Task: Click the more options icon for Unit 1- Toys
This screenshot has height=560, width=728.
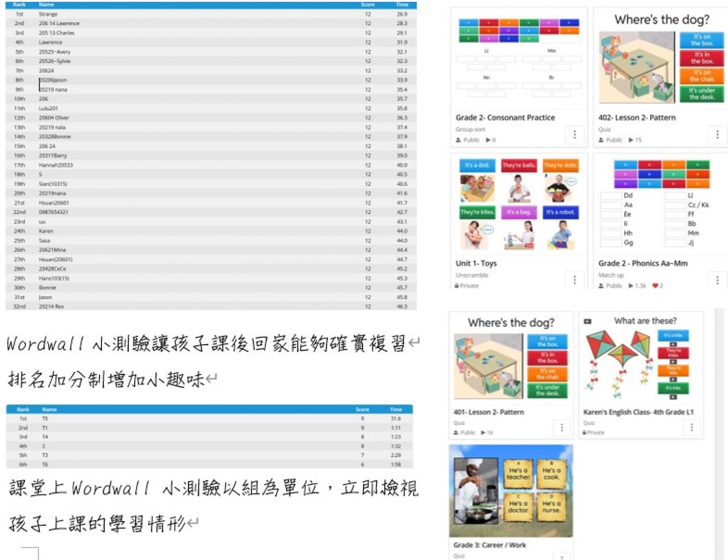Action: pos(575,280)
